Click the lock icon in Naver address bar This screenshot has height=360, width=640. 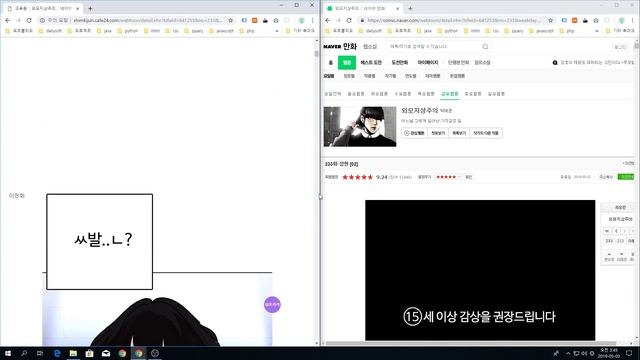pos(362,20)
